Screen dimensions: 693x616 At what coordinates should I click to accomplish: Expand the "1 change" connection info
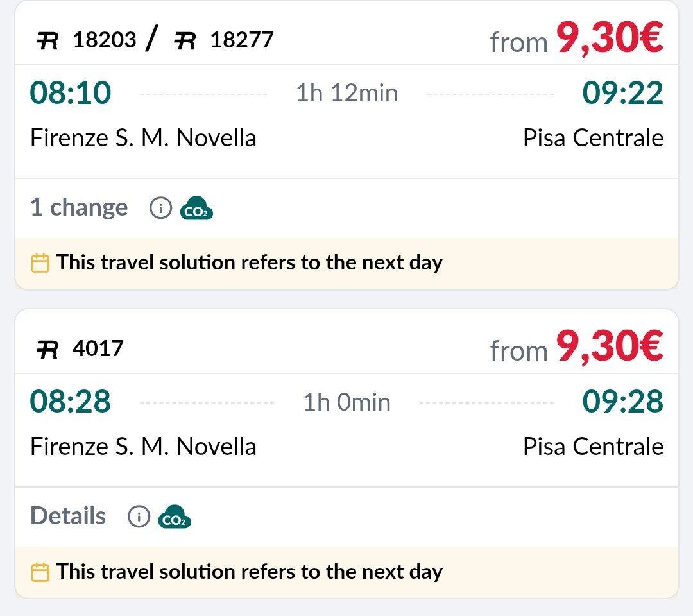coord(79,208)
